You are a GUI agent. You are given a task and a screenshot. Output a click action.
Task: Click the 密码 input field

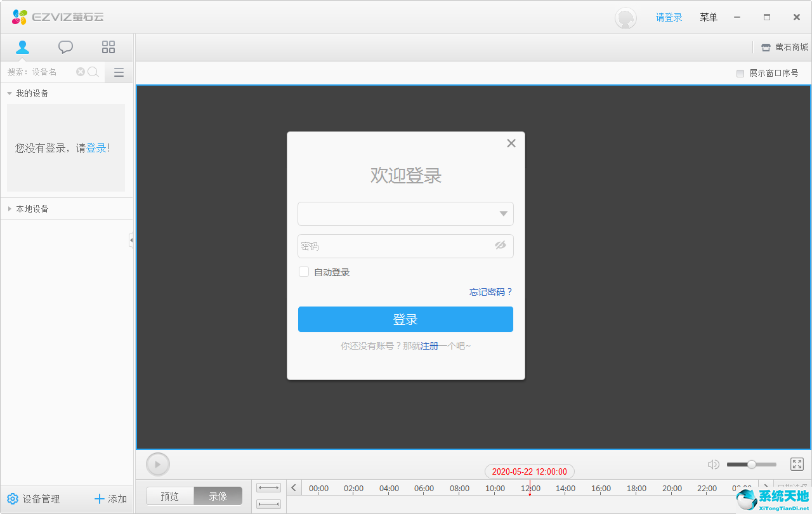click(393, 246)
